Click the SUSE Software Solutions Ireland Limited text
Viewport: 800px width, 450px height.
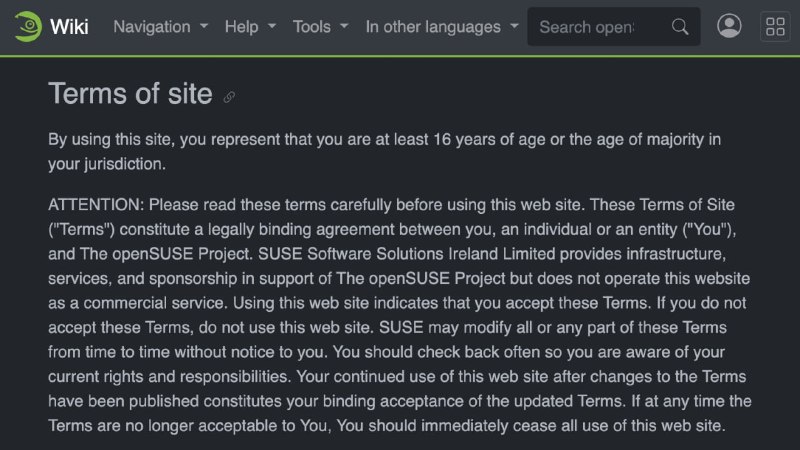click(406, 254)
